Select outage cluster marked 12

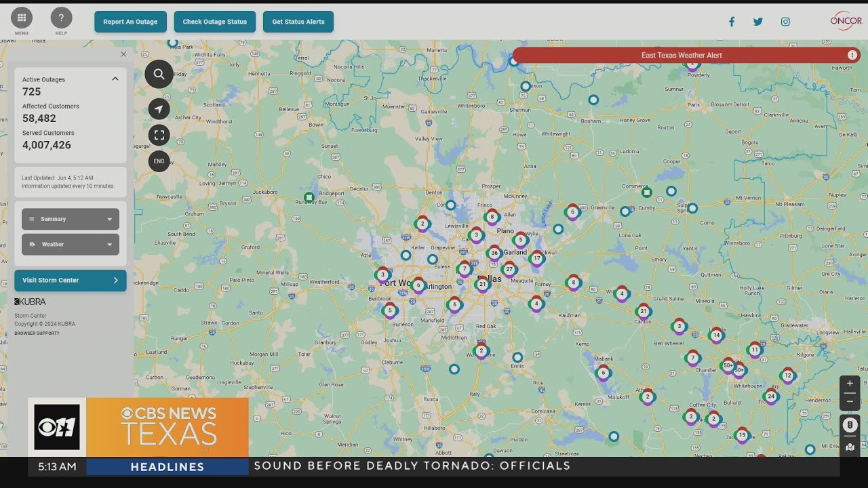point(787,375)
